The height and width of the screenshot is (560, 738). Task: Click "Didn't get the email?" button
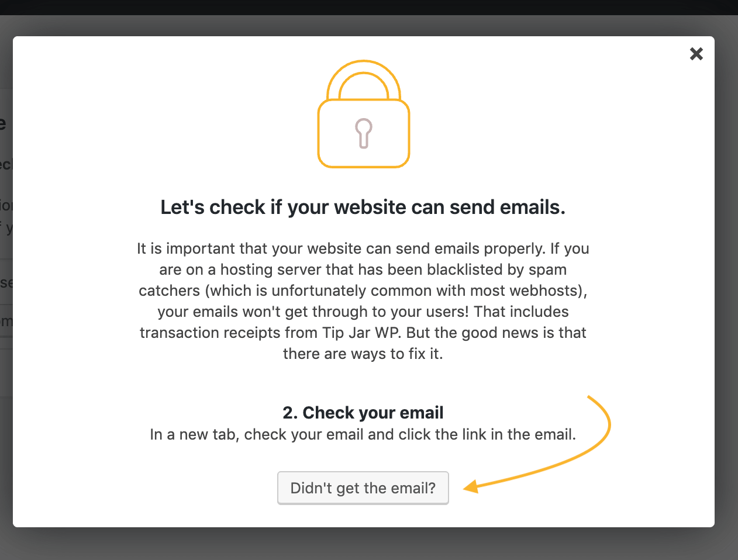click(x=363, y=488)
